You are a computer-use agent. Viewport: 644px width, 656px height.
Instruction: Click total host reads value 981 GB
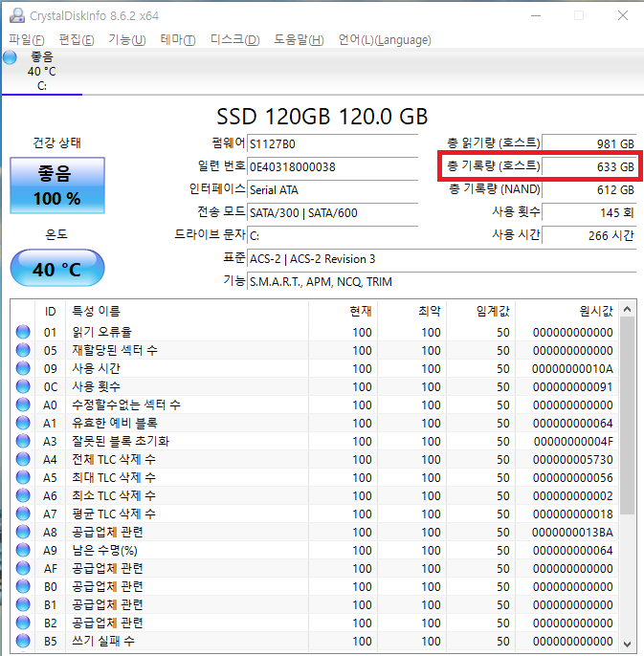point(589,143)
